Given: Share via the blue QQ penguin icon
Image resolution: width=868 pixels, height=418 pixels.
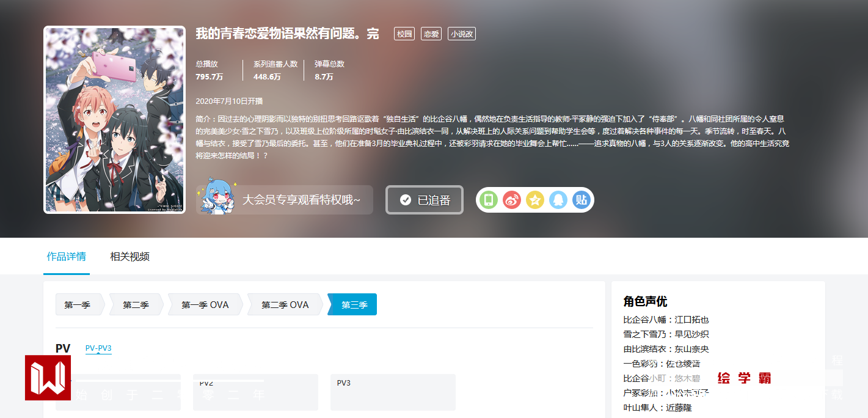Looking at the screenshot, I should click(558, 200).
